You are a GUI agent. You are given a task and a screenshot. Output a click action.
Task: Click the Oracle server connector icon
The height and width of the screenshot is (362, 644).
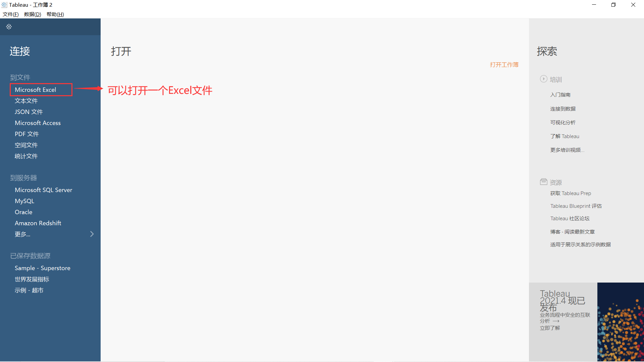click(23, 212)
